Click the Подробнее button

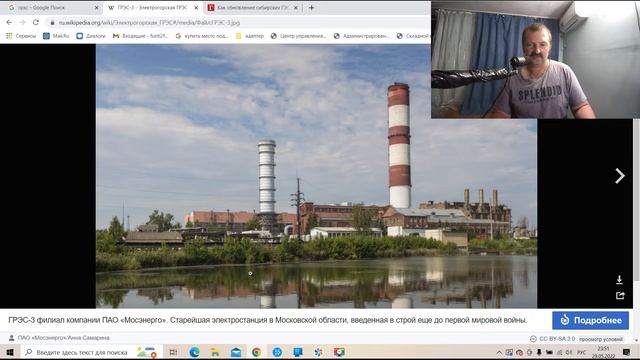point(590,320)
